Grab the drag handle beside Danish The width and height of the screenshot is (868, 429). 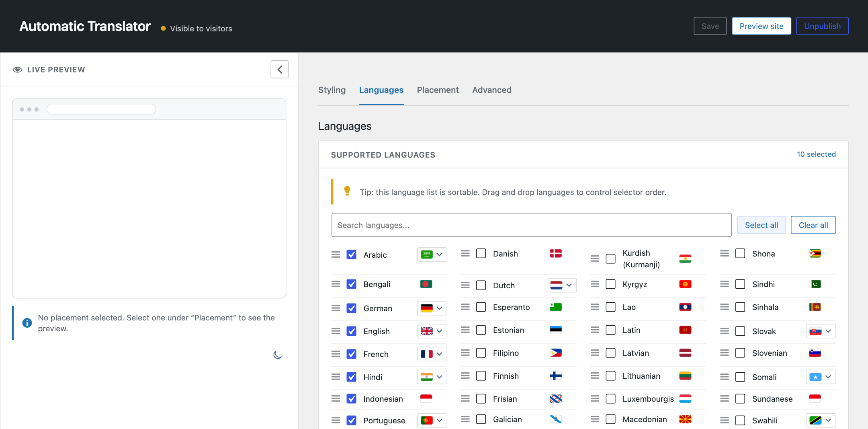[x=465, y=253]
